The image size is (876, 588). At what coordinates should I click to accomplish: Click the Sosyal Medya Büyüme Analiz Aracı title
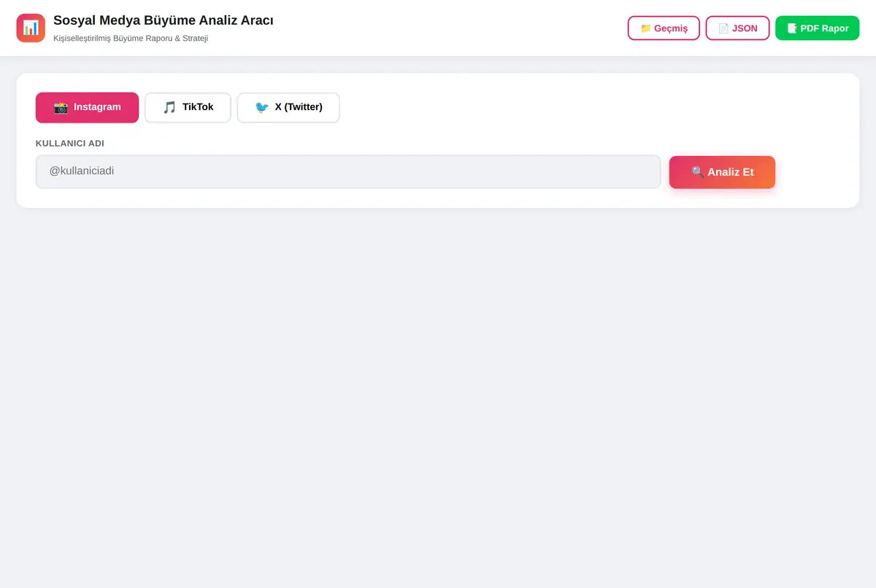pyautogui.click(x=164, y=20)
